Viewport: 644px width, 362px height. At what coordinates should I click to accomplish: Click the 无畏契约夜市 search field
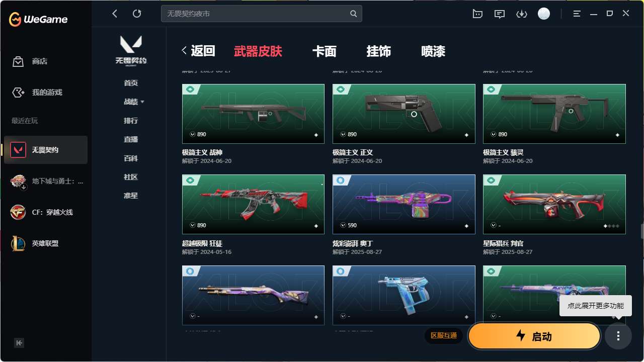coord(262,14)
